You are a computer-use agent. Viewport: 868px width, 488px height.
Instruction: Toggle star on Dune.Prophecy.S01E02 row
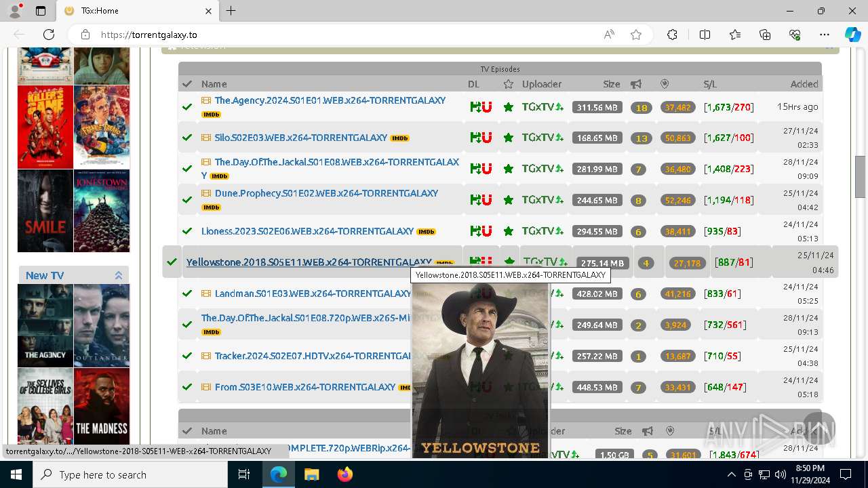(x=508, y=200)
